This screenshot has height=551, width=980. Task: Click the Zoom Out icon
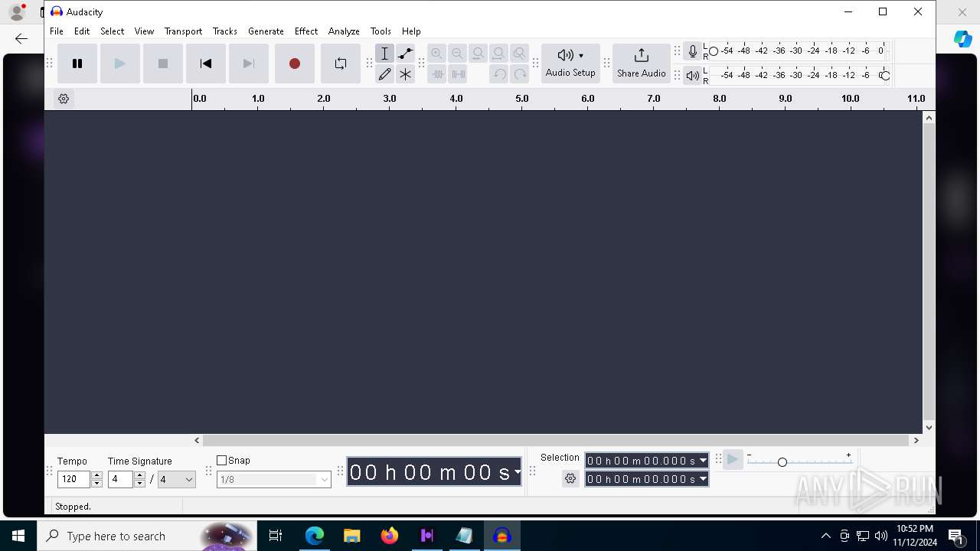click(457, 54)
